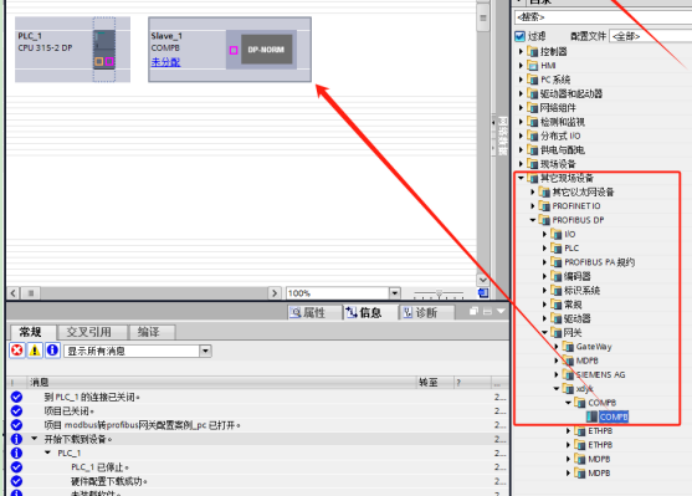The width and height of the screenshot is (693, 496).
Task: Click the 网关 folder icon
Action: pyautogui.click(x=557, y=333)
